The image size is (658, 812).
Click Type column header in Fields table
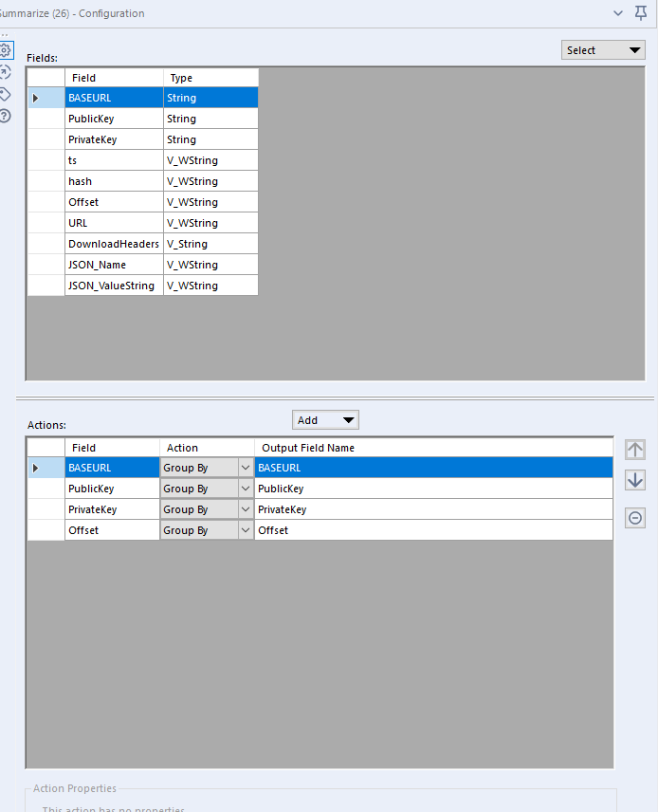(210, 78)
